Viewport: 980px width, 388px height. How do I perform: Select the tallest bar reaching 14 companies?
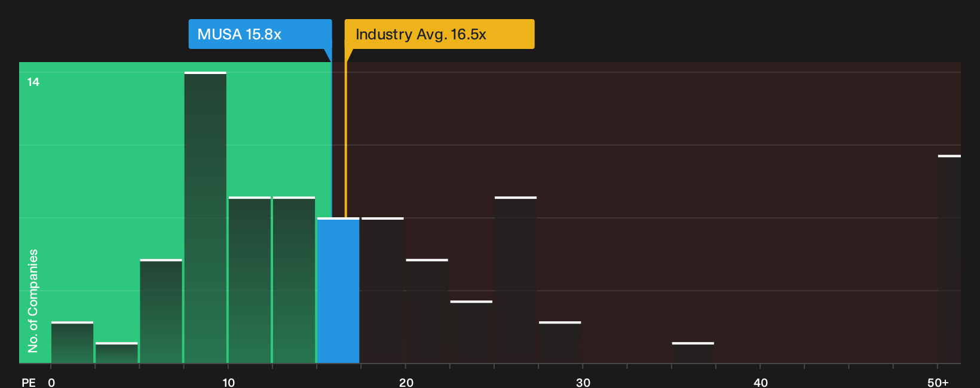coord(206,218)
